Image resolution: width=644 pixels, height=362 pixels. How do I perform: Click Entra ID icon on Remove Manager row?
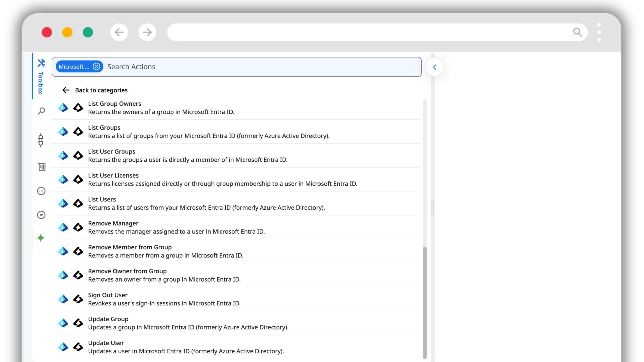pos(63,227)
